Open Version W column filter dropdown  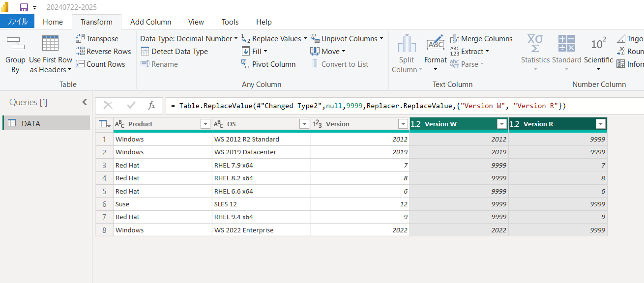[x=502, y=124]
